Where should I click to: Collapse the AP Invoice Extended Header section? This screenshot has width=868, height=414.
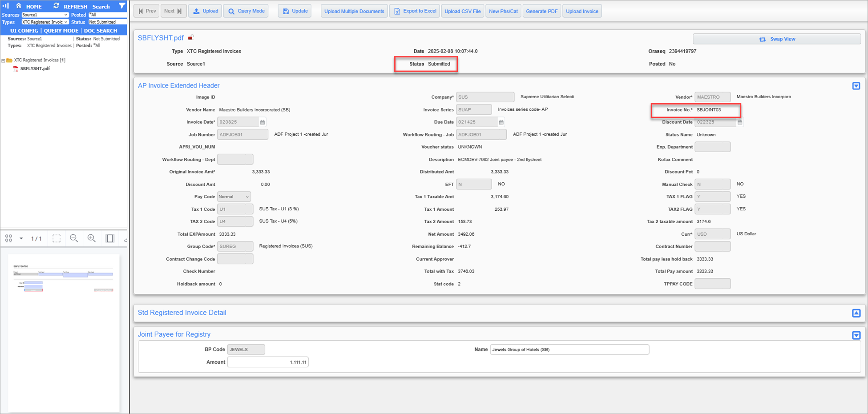click(856, 86)
